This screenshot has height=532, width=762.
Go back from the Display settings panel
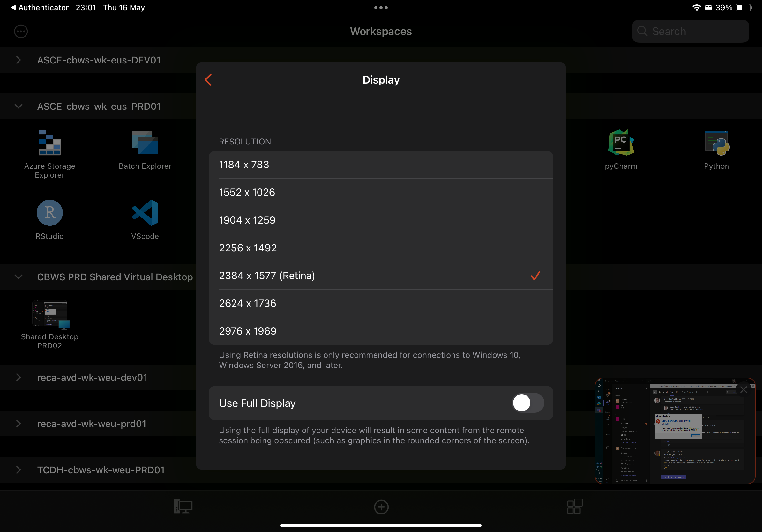pyautogui.click(x=208, y=80)
